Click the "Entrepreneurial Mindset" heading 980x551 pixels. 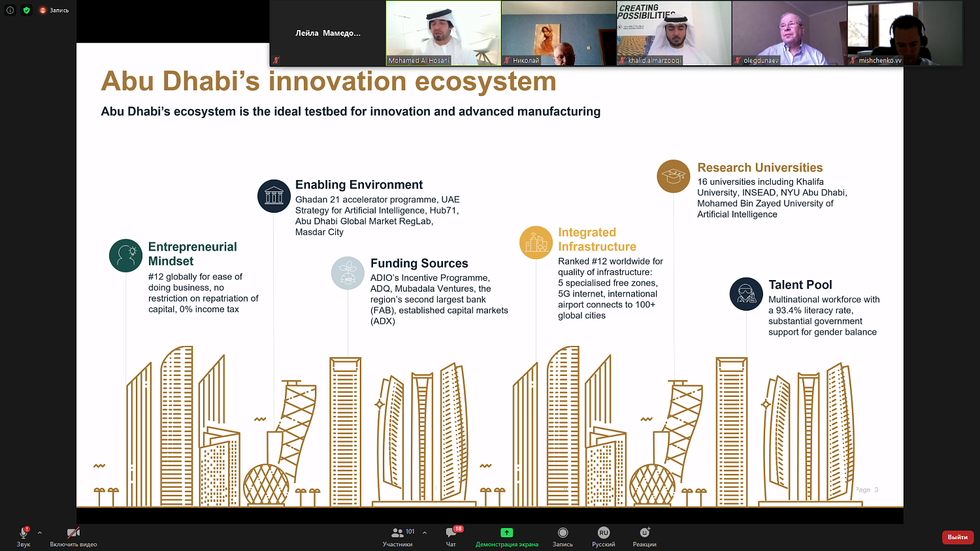[193, 254]
